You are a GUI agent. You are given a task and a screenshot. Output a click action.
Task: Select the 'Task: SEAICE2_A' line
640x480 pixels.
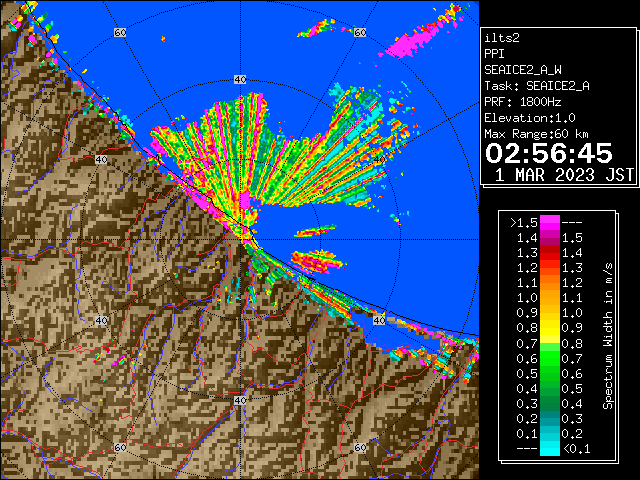click(537, 86)
